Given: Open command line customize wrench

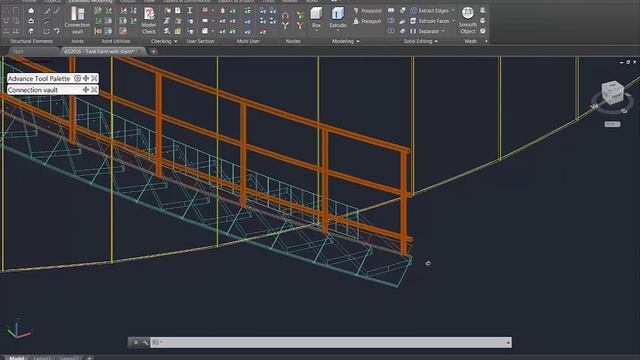Looking at the screenshot, I should tap(145, 342).
